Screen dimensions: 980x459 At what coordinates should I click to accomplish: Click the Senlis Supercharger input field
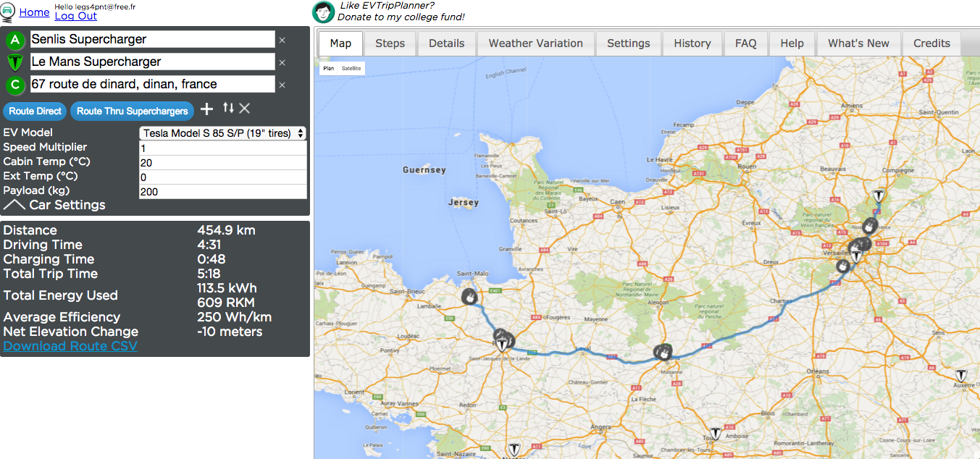[152, 39]
